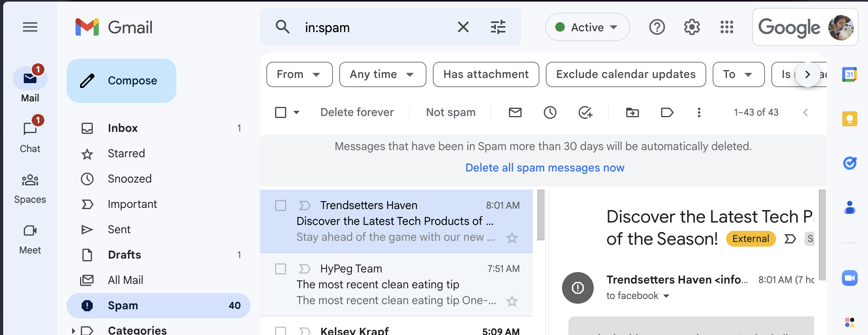Screen dimensions: 868x335
Task: Click the Snooze clock icon in toolbar
Action: [x=550, y=112]
